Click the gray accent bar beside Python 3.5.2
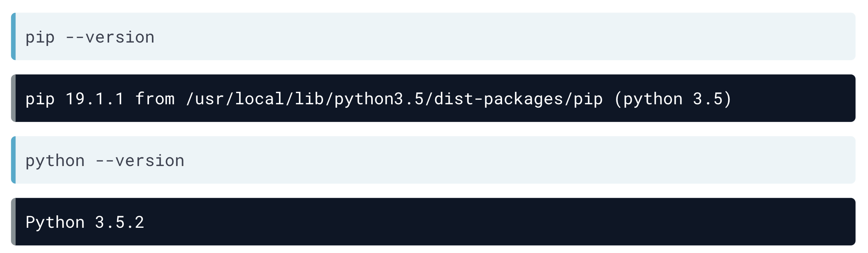Image resolution: width=868 pixels, height=253 pixels. point(13,222)
